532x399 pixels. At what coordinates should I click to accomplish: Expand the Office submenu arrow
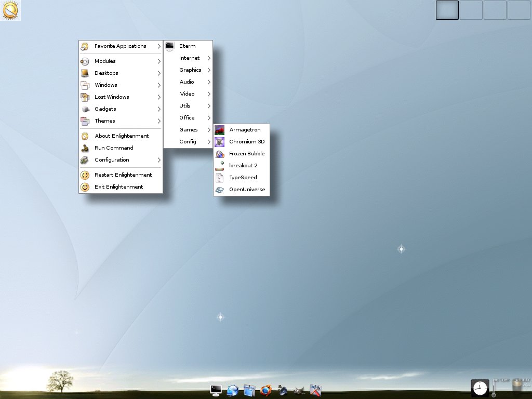[x=209, y=118]
